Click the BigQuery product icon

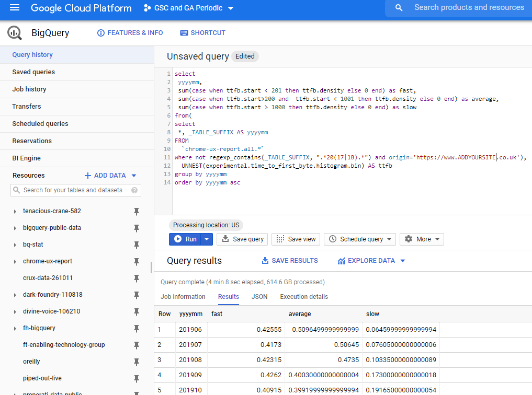[14, 32]
